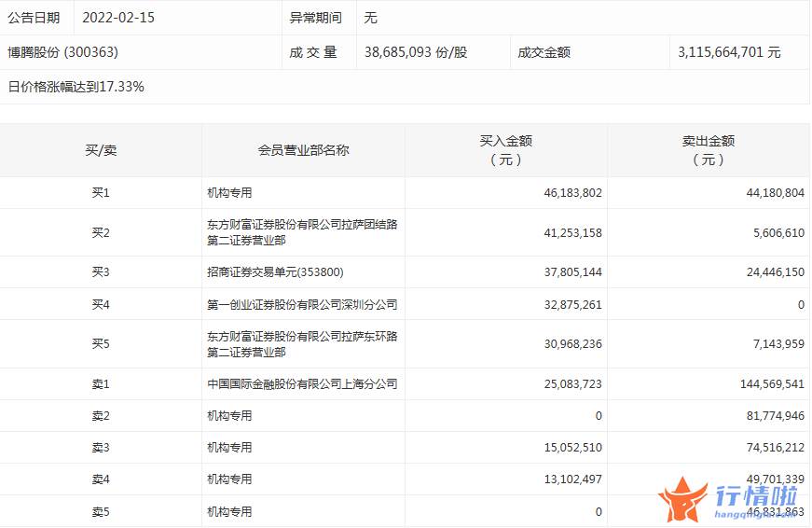Select the 卖1 row label
This screenshot has width=812, height=528.
(101, 384)
